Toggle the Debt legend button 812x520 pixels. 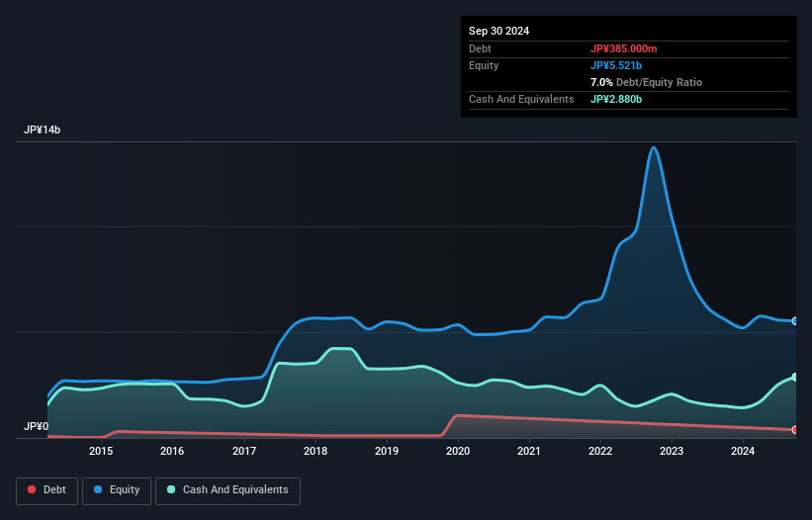coord(46,490)
